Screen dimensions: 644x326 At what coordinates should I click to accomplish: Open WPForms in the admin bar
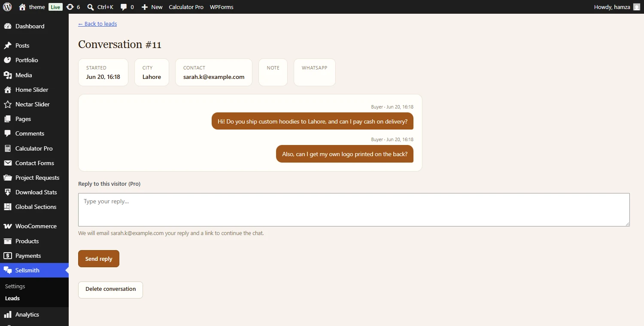(222, 7)
